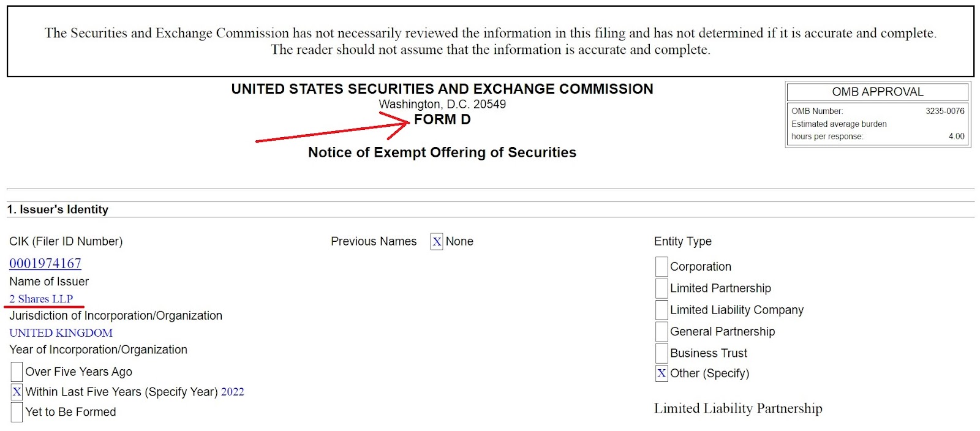Click the Limited Liability Partnership entity text
Screen dimensions: 980x431
pos(738,408)
